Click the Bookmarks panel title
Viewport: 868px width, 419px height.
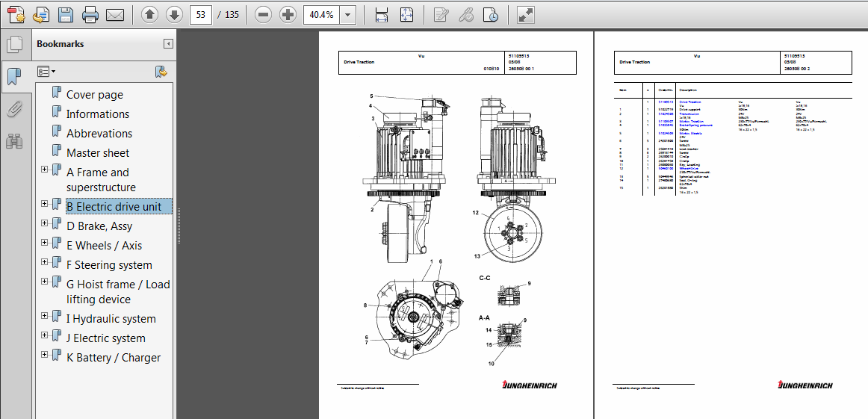(61, 44)
